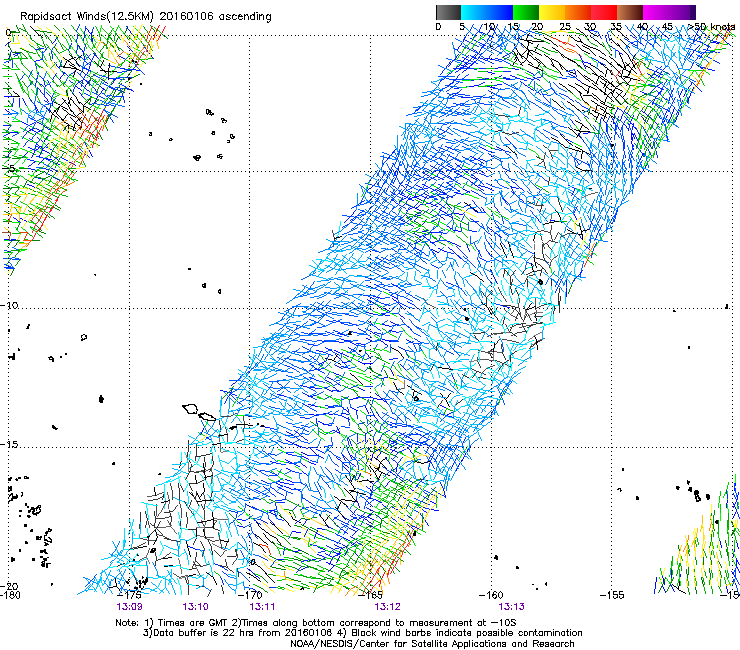Click the longitude label -165
740x650 pixels.
370,595
